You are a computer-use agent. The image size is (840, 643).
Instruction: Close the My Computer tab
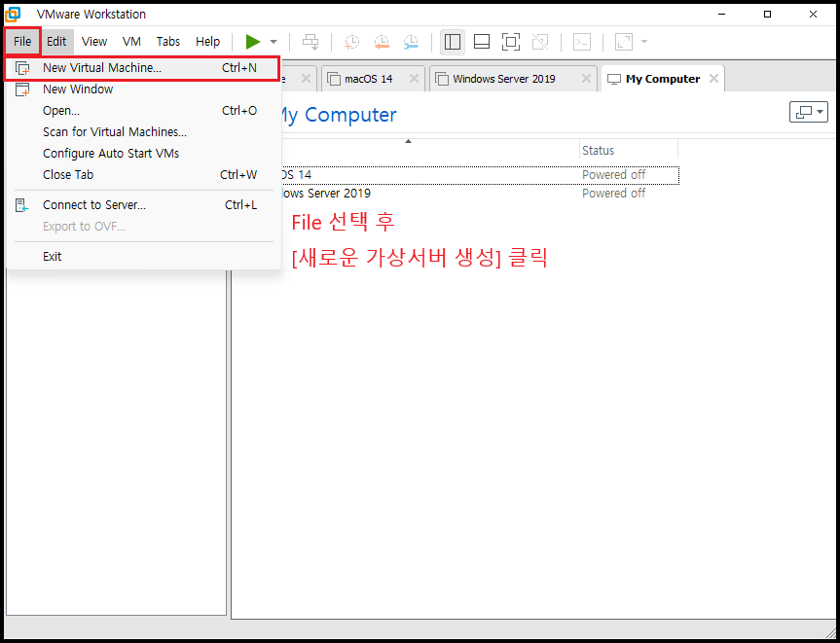tap(713, 79)
